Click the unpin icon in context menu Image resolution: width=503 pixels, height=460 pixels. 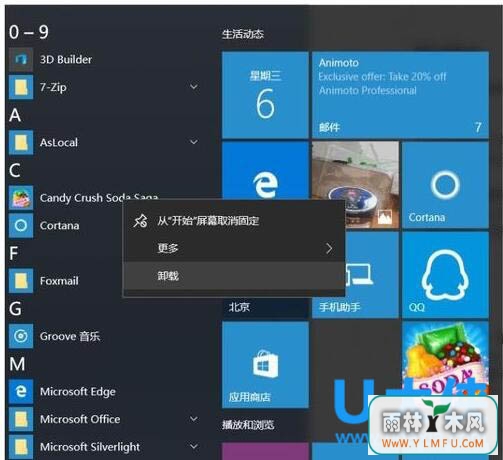[x=140, y=221]
